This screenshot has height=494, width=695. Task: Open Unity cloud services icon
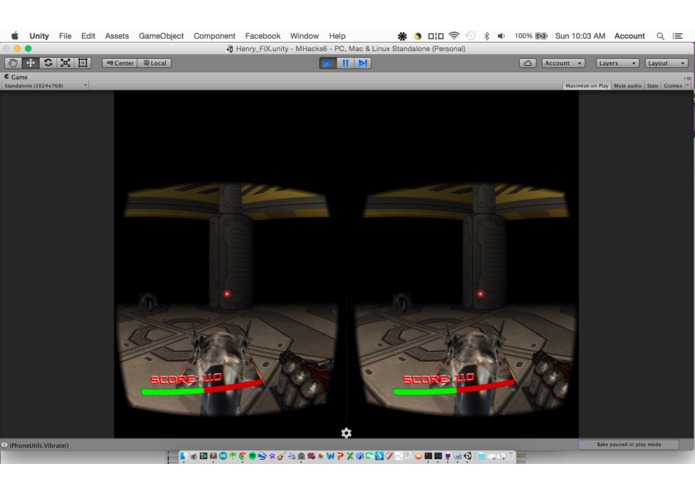click(x=527, y=63)
